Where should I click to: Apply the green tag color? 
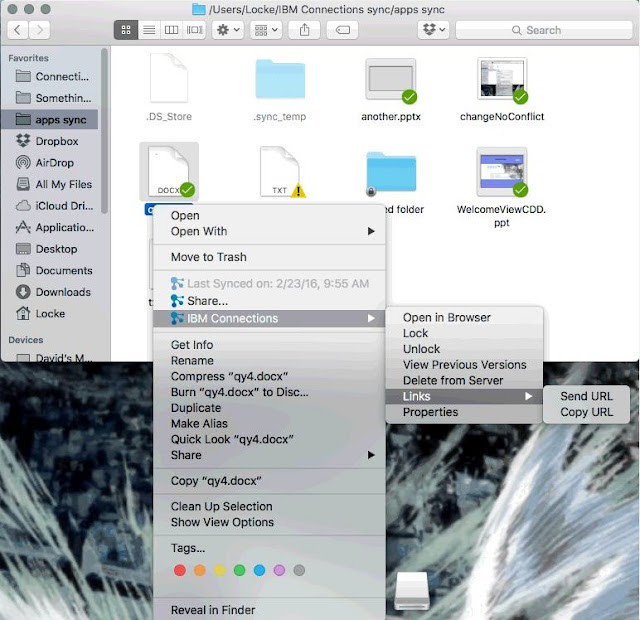pos(240,570)
